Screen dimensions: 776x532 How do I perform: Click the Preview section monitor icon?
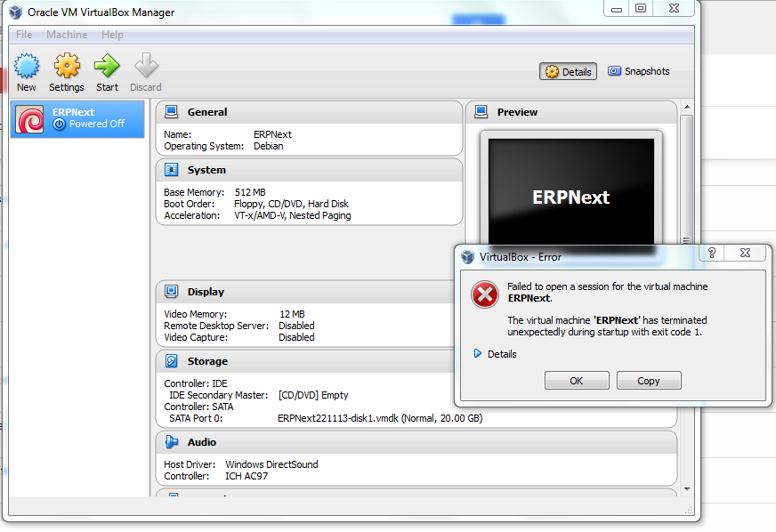481,112
